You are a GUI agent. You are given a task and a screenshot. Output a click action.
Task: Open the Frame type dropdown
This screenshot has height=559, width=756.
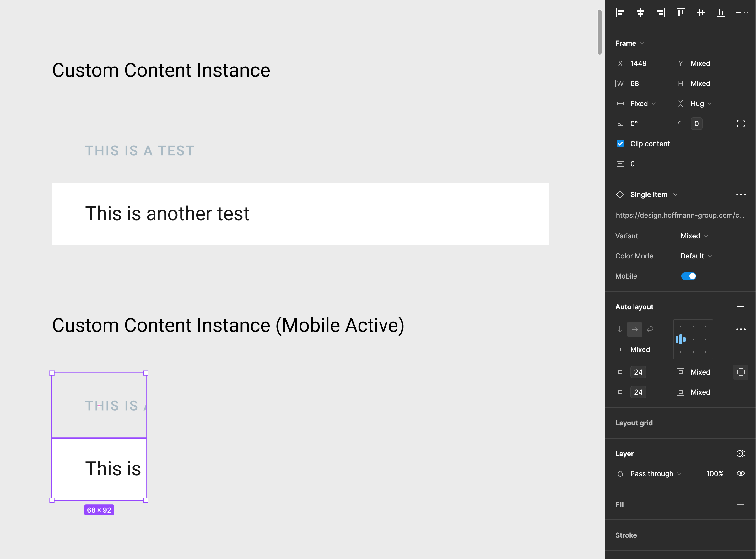pos(629,43)
